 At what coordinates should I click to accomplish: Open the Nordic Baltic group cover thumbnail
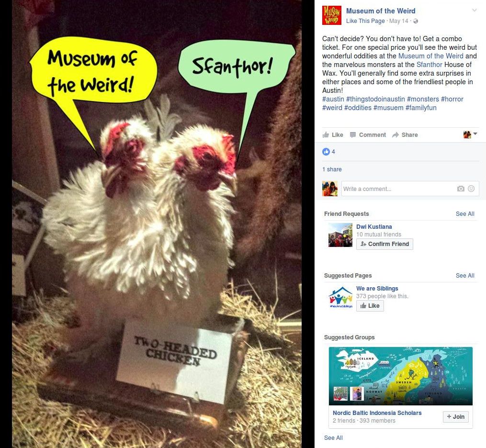coord(400,376)
